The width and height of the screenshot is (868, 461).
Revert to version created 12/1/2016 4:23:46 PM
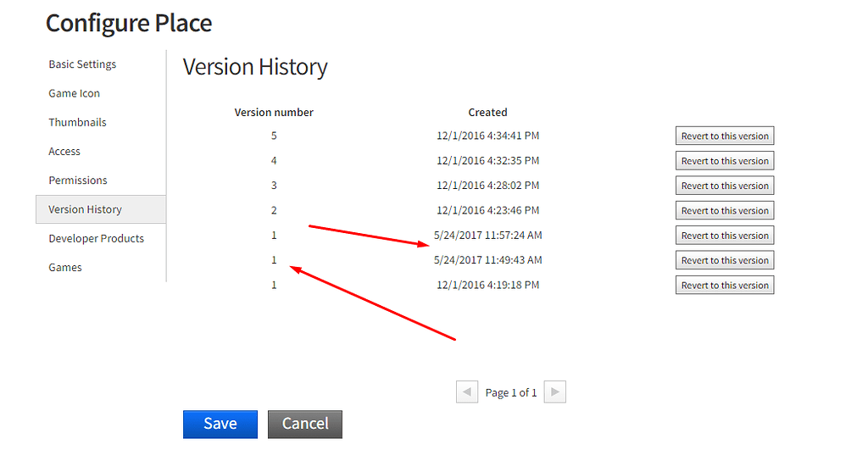point(725,210)
